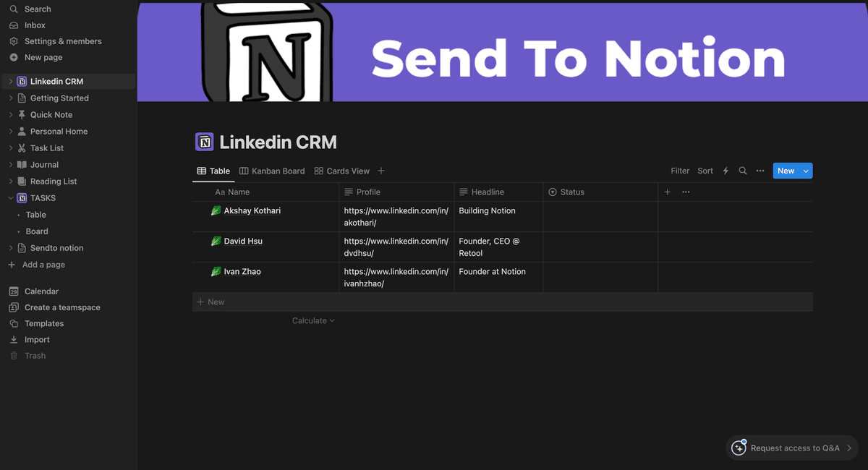This screenshot has height=470, width=868.
Task: Click the empty Status cell for Akshay Kothari
Action: click(600, 217)
